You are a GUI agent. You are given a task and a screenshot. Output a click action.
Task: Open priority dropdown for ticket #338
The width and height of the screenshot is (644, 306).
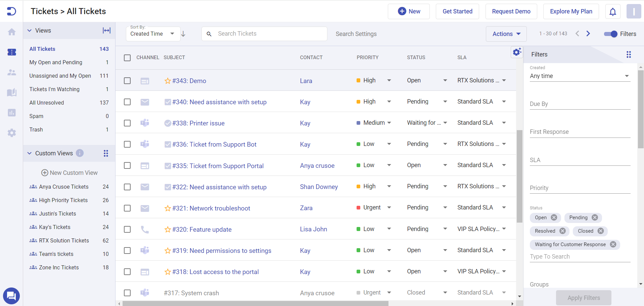(x=389, y=123)
